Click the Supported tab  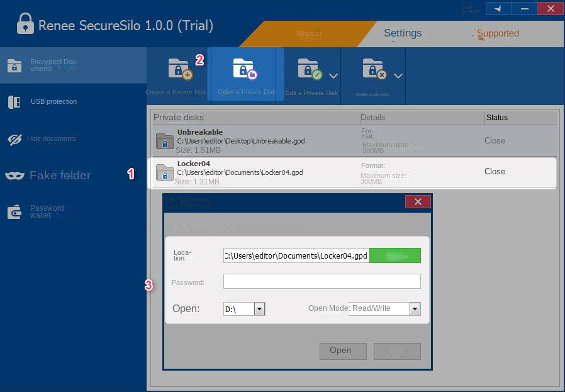(x=497, y=34)
